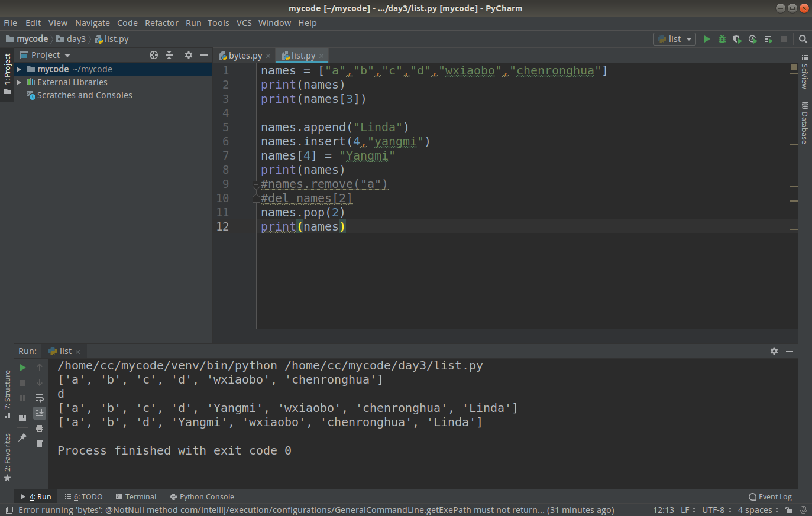Close the bytes.py tab

[x=268, y=56]
